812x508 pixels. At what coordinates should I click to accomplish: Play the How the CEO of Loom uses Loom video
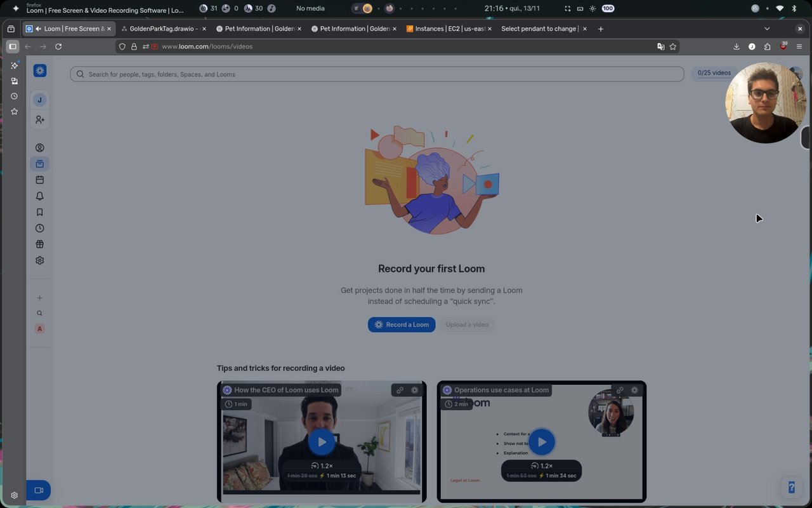tap(322, 442)
